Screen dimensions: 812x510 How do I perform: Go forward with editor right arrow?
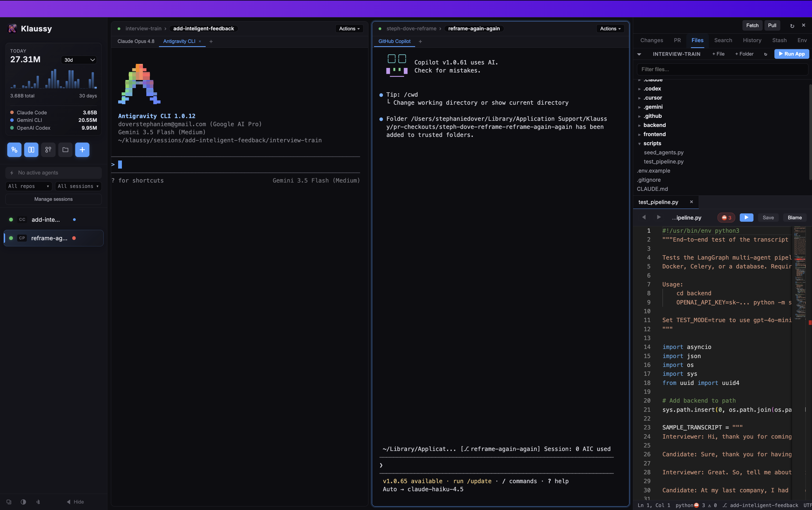[x=659, y=217]
